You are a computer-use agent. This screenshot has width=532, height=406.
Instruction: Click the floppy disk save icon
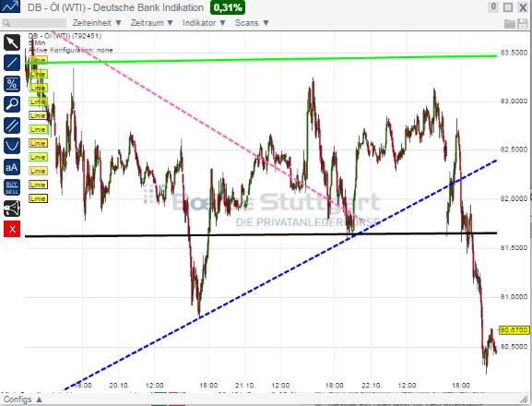[522, 23]
